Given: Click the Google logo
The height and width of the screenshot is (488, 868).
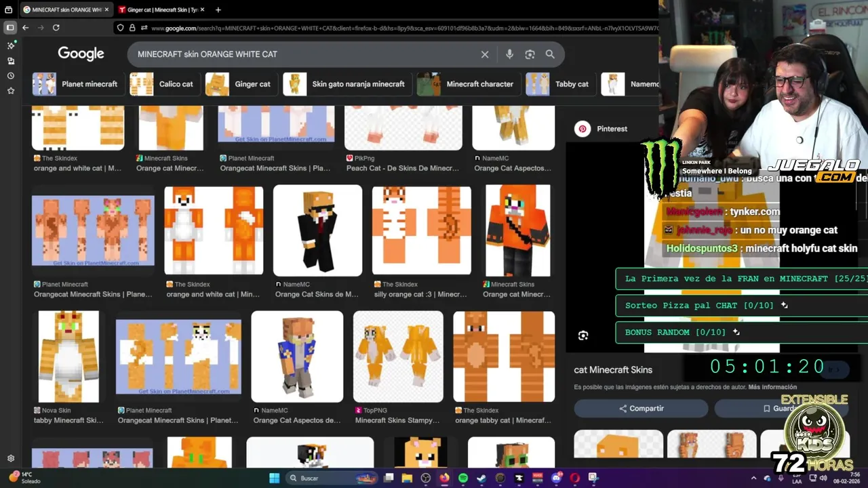Looking at the screenshot, I should click(81, 54).
